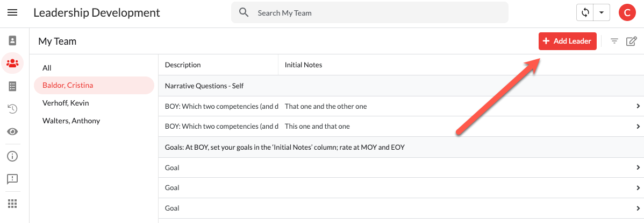Select the My Team people icon

12,63
